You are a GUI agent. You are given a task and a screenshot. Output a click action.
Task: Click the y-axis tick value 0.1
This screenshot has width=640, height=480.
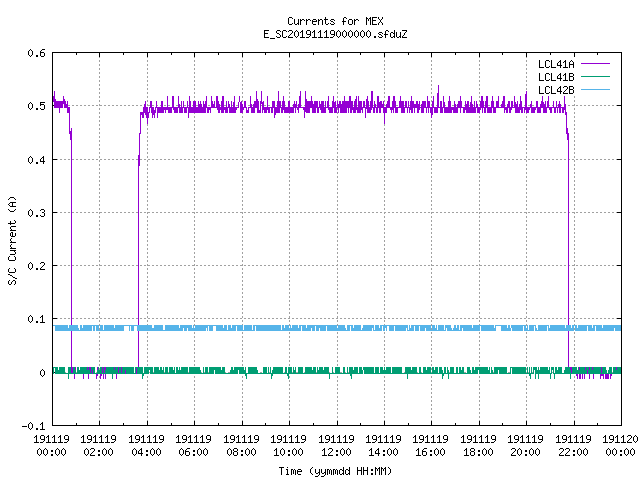pos(36,319)
